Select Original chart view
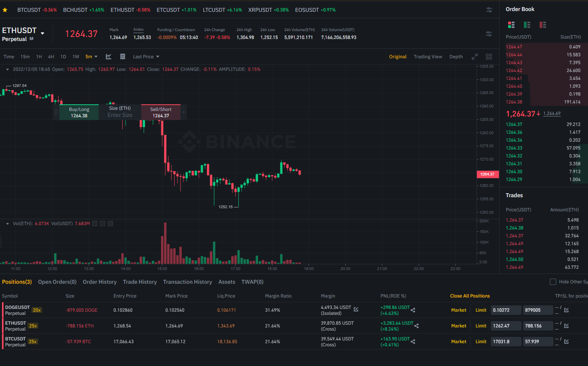Image resolution: width=588 pixels, height=366 pixels. [x=398, y=57]
